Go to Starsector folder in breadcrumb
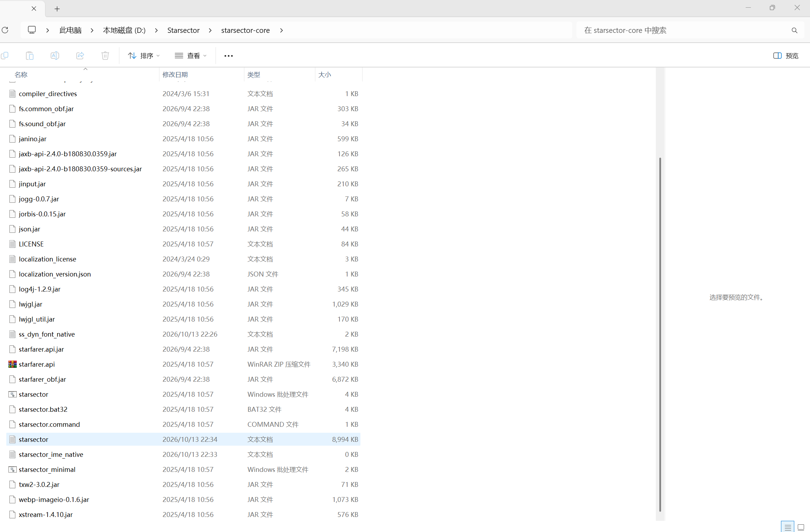The height and width of the screenshot is (532, 810). tap(183, 30)
